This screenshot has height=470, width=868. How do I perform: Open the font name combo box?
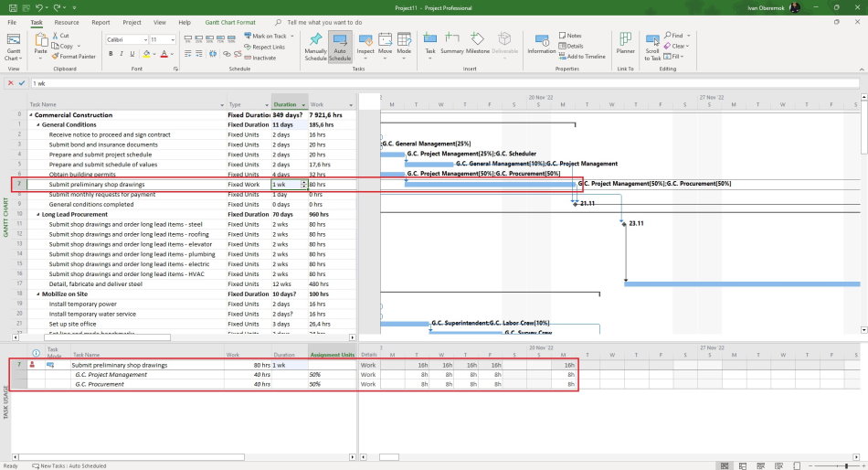coord(127,40)
